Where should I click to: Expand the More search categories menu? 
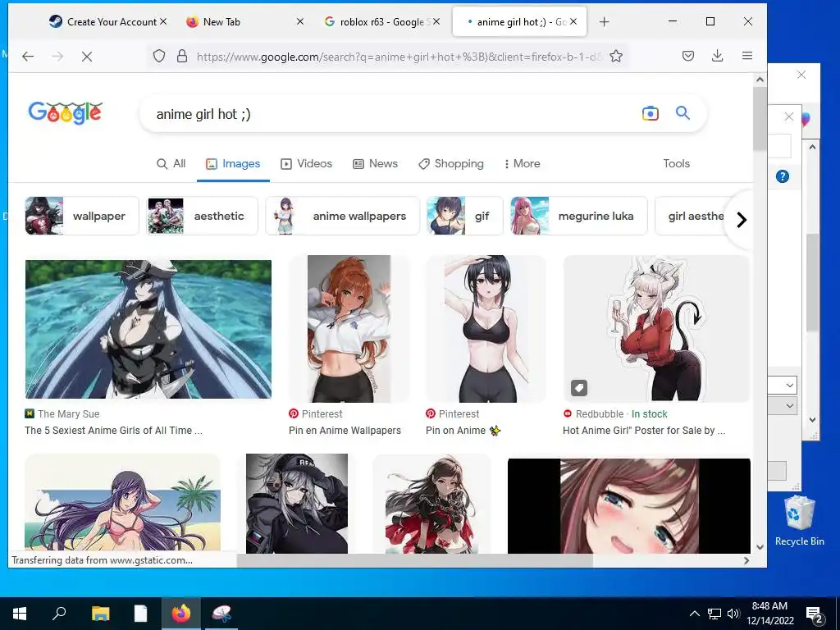click(x=522, y=163)
